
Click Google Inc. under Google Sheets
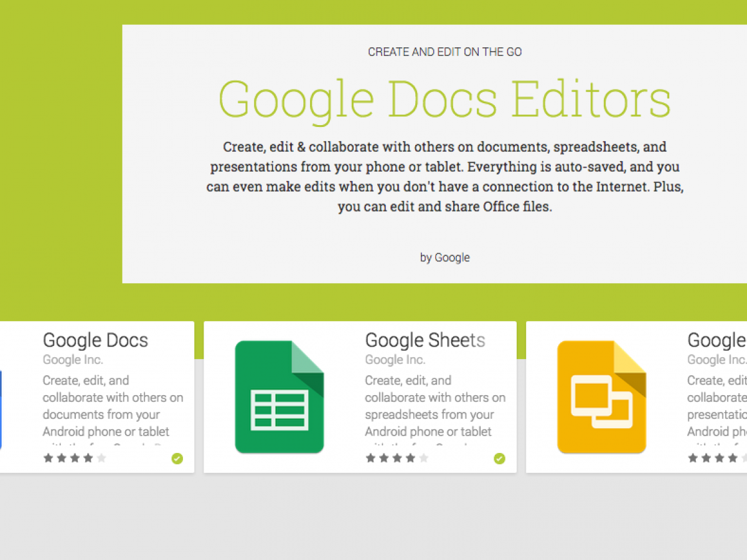(x=395, y=360)
